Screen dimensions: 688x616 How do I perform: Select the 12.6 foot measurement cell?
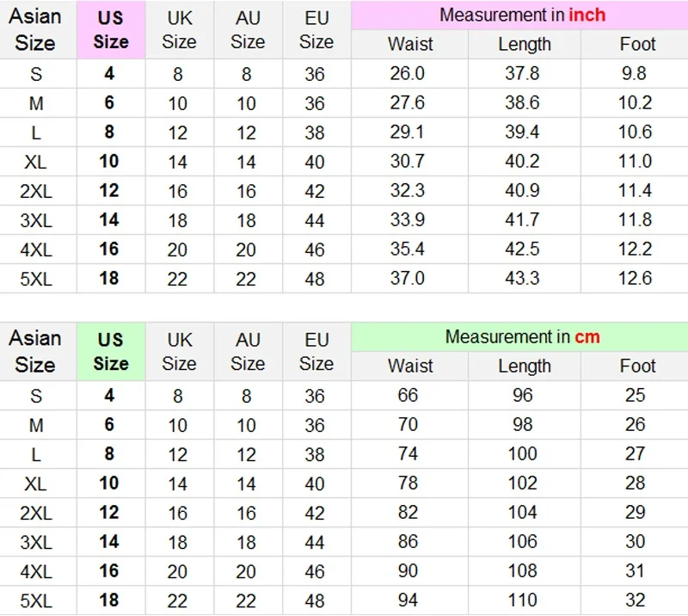tap(635, 279)
